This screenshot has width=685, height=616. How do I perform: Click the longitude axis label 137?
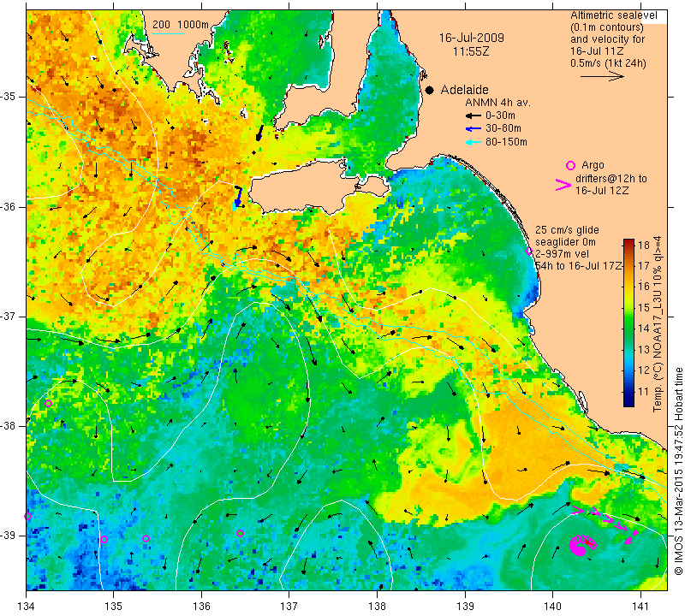(x=289, y=607)
